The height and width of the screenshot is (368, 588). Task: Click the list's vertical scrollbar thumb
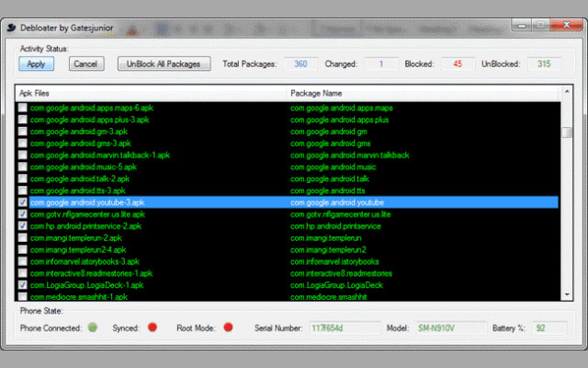[567, 132]
